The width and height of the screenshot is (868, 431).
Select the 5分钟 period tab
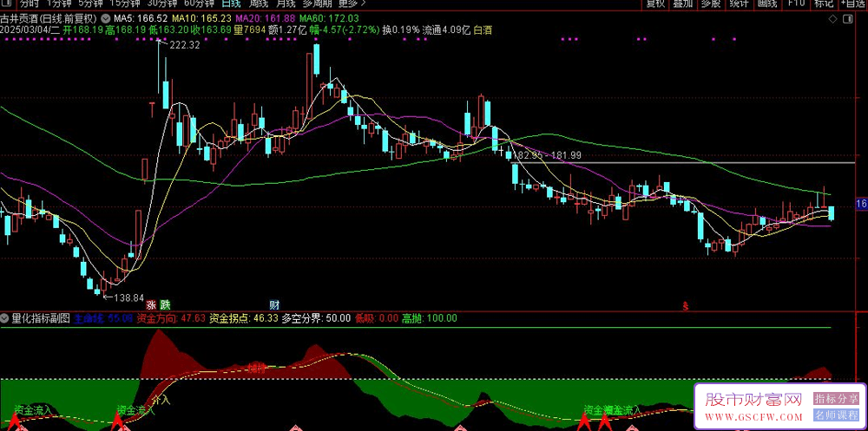click(x=91, y=3)
